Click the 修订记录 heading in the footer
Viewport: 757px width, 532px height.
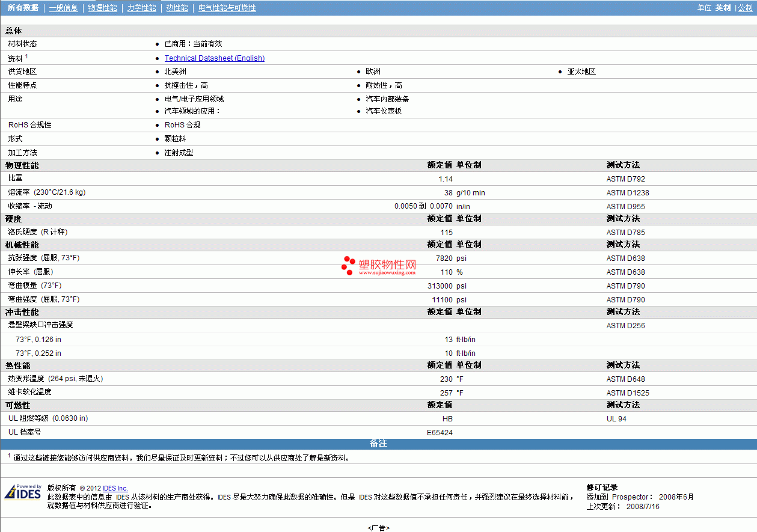point(602,488)
